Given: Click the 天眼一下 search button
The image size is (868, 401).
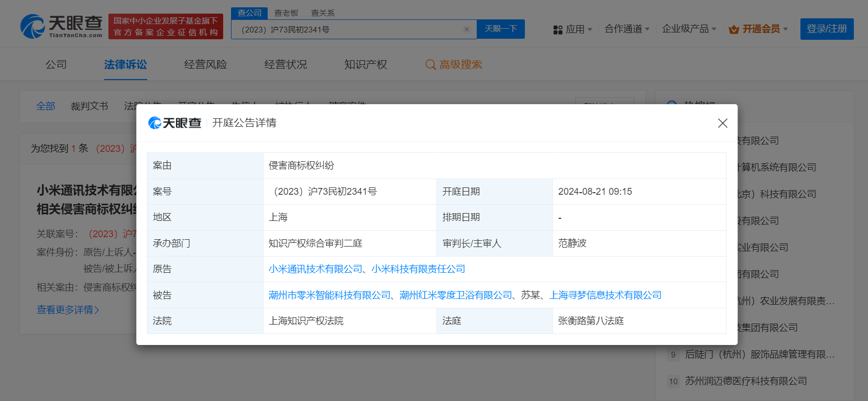Looking at the screenshot, I should click(x=501, y=29).
